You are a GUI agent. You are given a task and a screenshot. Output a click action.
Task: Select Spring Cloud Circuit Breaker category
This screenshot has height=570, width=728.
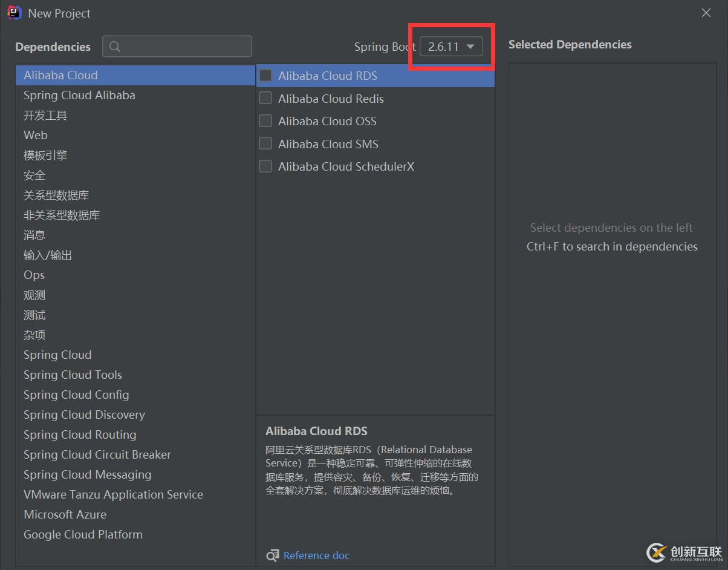tap(135, 454)
